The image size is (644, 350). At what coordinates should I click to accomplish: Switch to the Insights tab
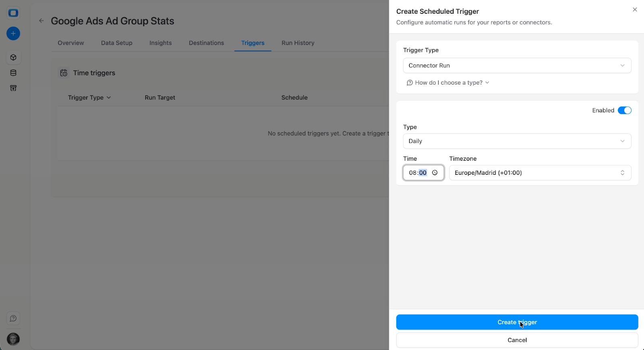[161, 43]
